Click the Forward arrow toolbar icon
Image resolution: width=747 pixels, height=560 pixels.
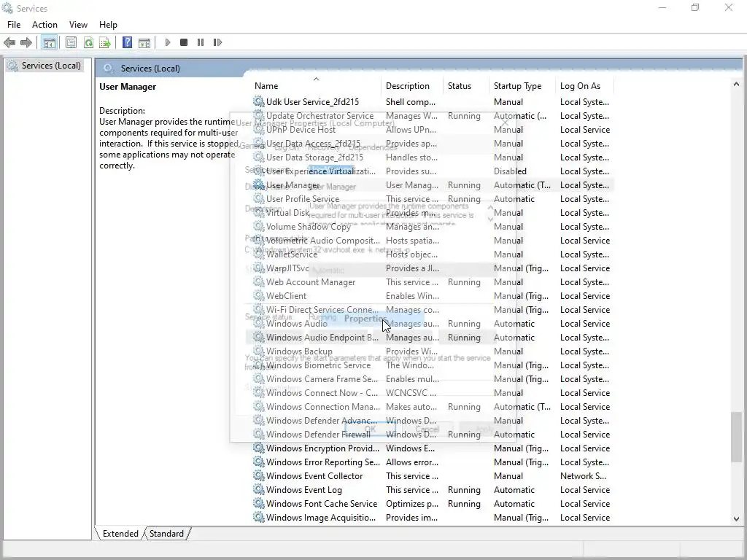26,43
